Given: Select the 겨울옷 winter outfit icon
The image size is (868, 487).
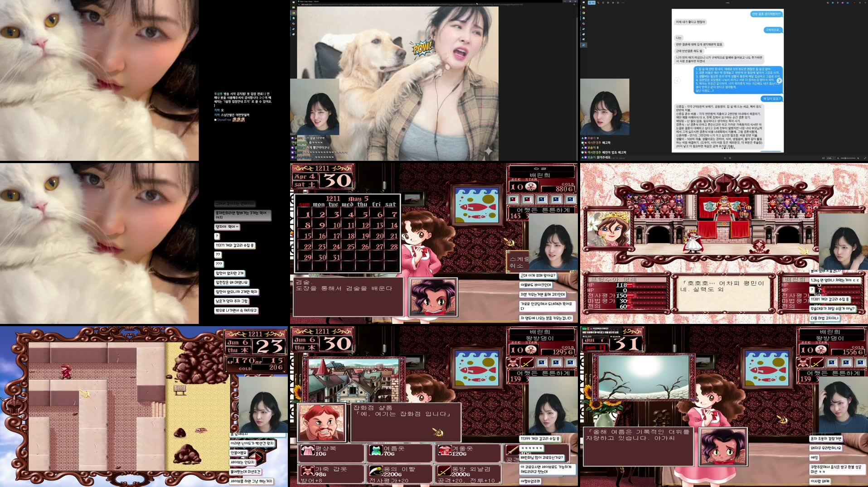Looking at the screenshot, I should (445, 450).
